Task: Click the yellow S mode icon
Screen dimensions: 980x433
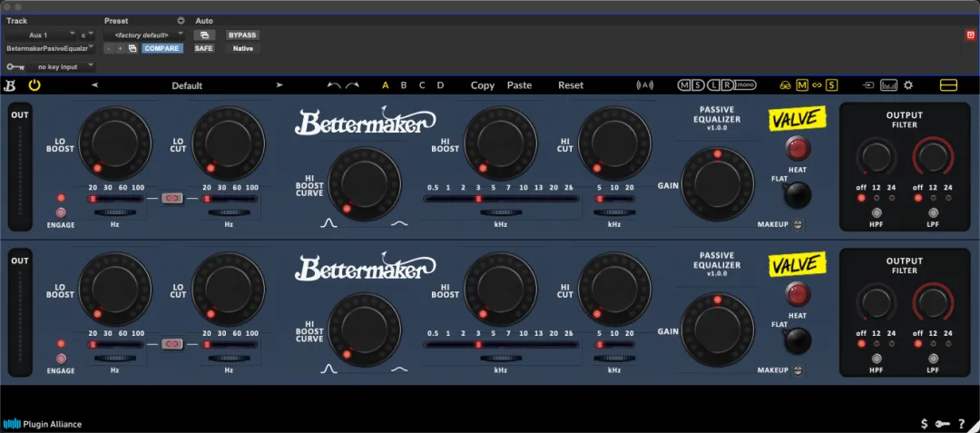Action: coord(831,85)
